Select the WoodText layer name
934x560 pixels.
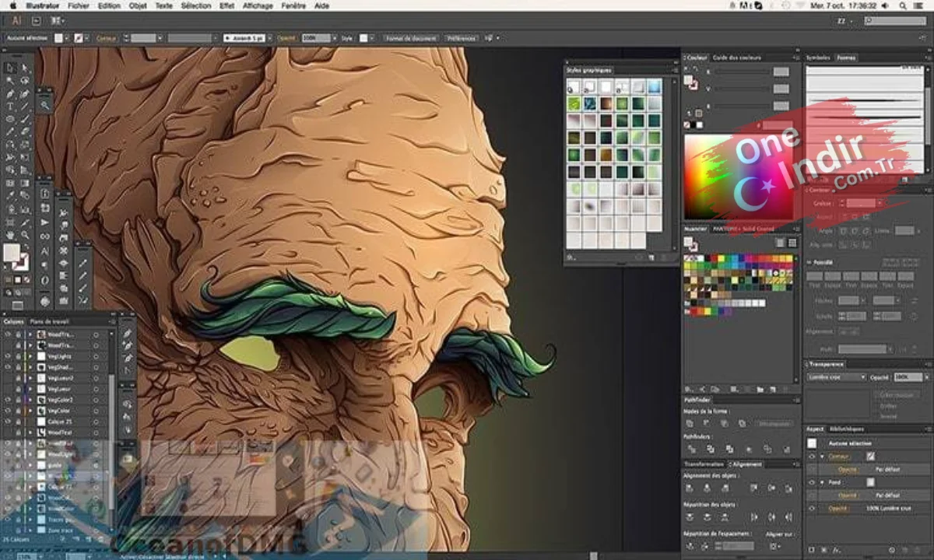pyautogui.click(x=60, y=432)
